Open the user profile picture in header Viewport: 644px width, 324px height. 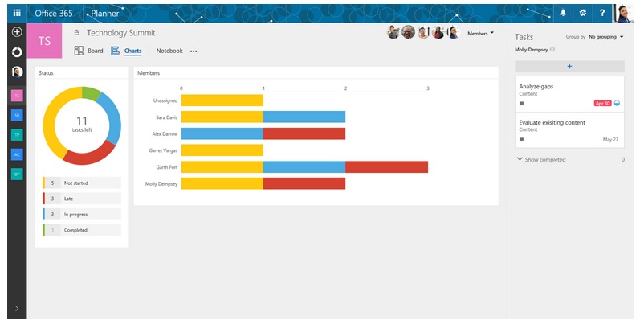pos(624,14)
